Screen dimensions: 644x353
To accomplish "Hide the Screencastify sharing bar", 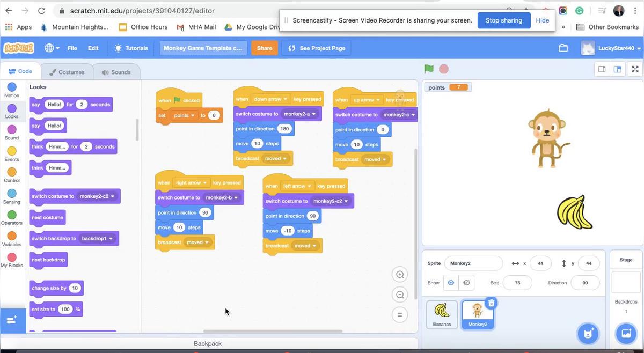I will (x=543, y=20).
